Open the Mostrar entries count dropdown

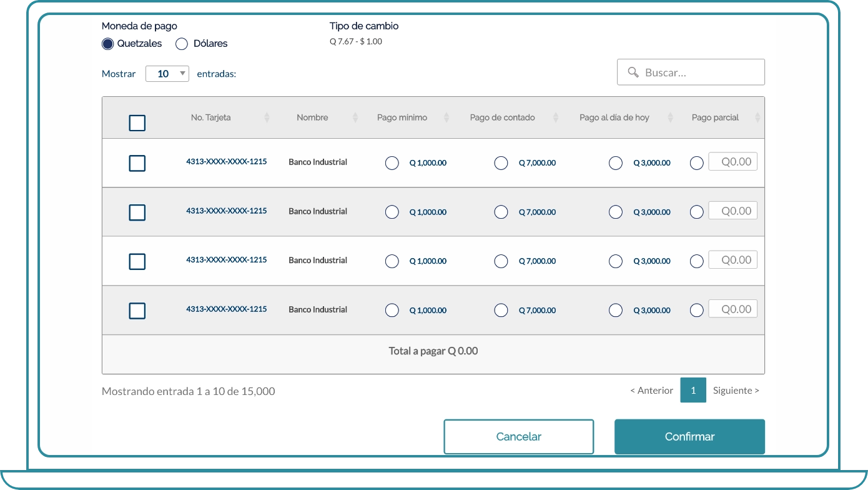point(167,74)
